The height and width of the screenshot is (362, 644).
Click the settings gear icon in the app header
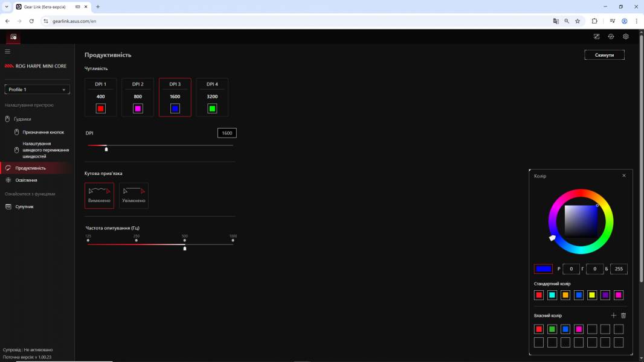(626, 37)
